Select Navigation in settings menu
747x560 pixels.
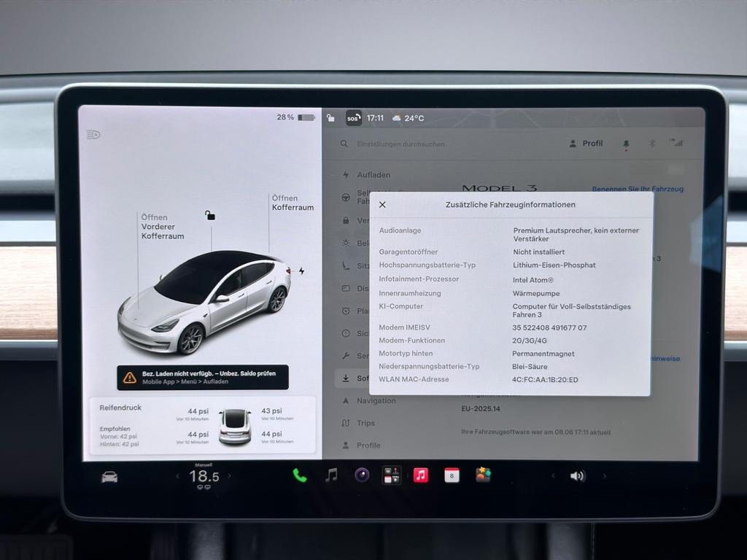tap(376, 401)
